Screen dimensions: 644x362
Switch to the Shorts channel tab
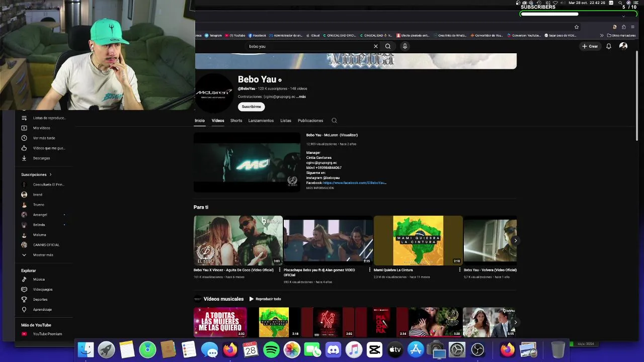tap(236, 121)
